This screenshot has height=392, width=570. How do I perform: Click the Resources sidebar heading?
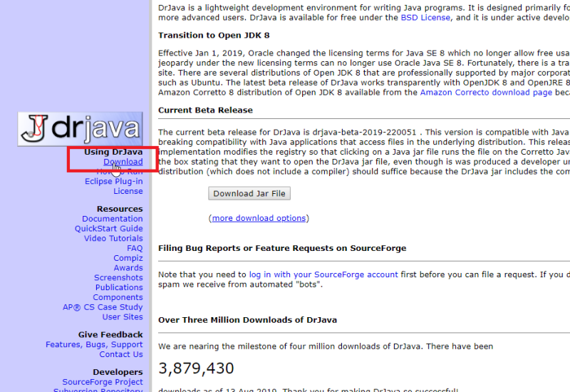[x=120, y=209]
